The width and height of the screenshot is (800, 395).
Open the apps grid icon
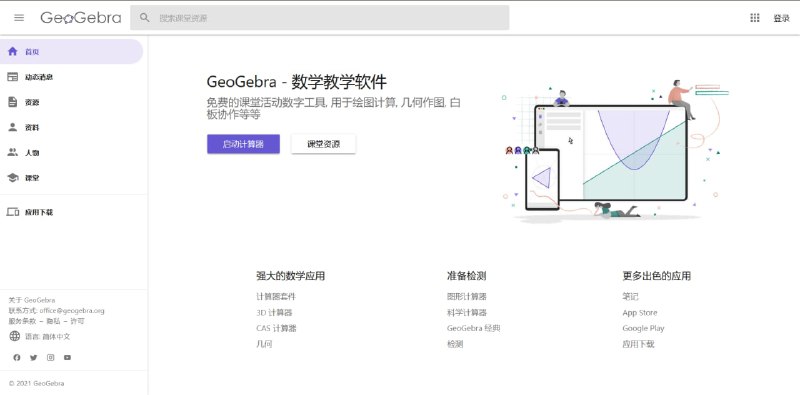pyautogui.click(x=755, y=18)
